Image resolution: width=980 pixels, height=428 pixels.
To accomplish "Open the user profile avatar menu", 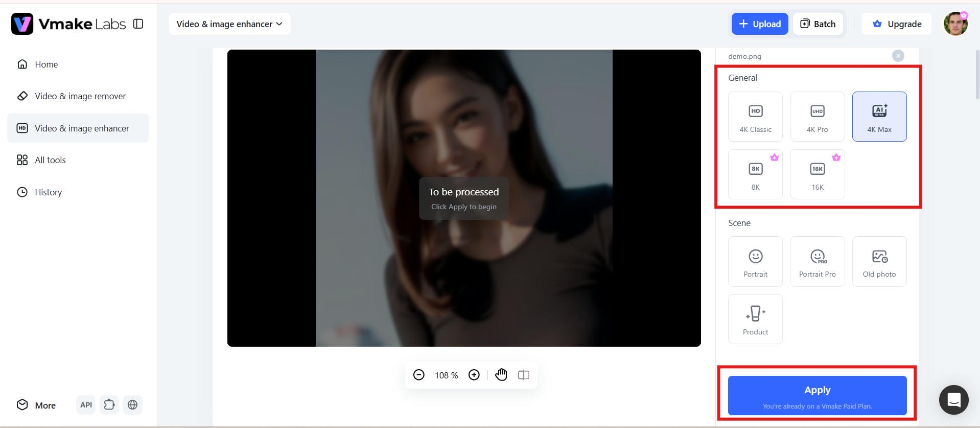I will pos(955,24).
